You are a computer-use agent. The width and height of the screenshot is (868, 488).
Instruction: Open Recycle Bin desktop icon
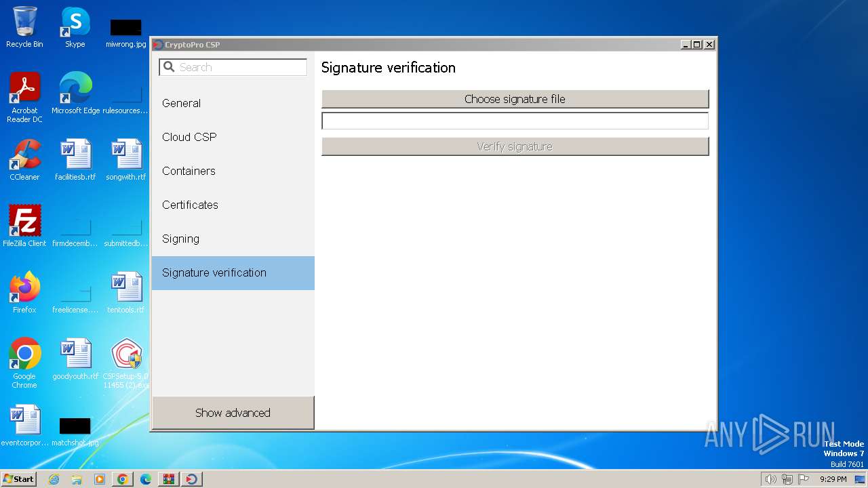point(24,27)
